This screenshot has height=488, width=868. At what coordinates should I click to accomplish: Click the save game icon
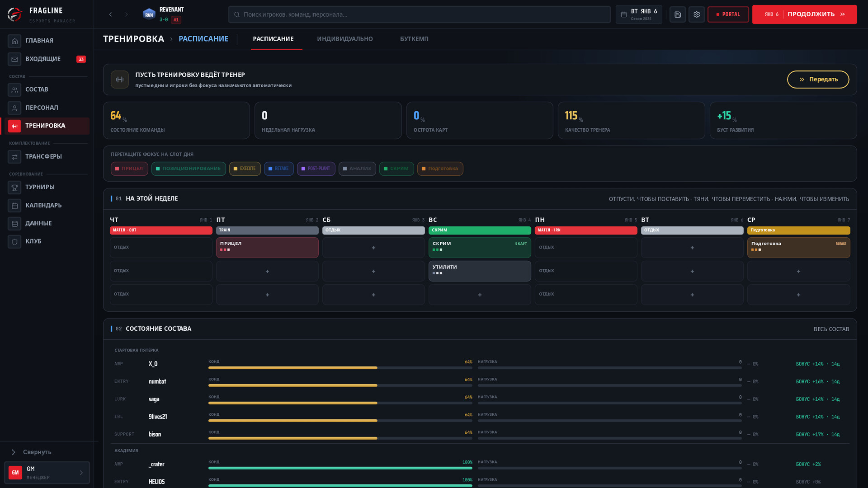(x=677, y=14)
